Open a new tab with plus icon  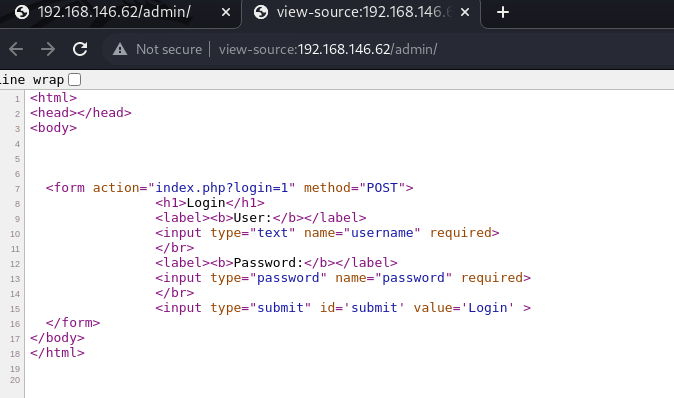(502, 12)
